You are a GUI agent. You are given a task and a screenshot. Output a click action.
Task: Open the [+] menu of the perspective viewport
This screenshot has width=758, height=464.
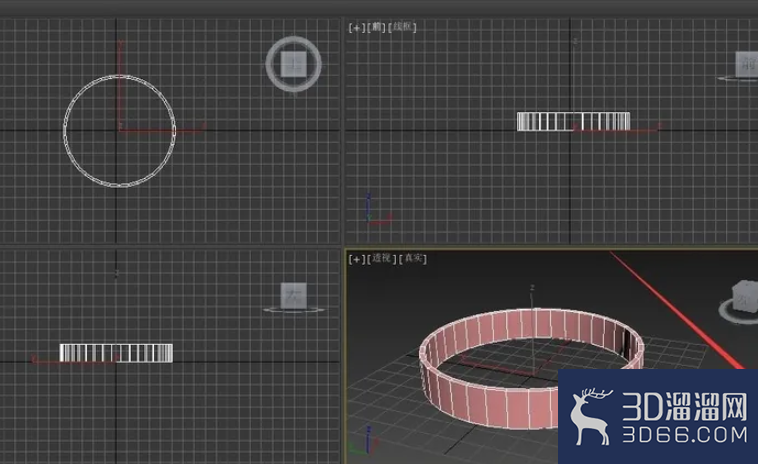(357, 259)
